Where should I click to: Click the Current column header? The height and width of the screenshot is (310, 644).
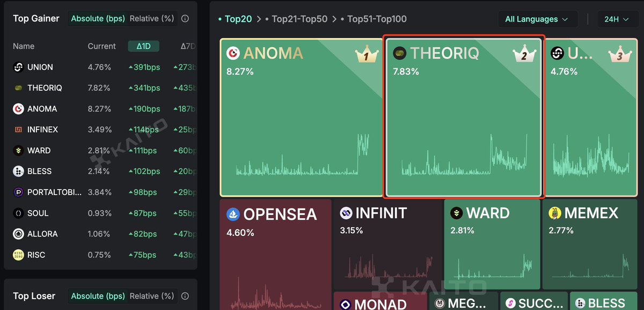(102, 46)
